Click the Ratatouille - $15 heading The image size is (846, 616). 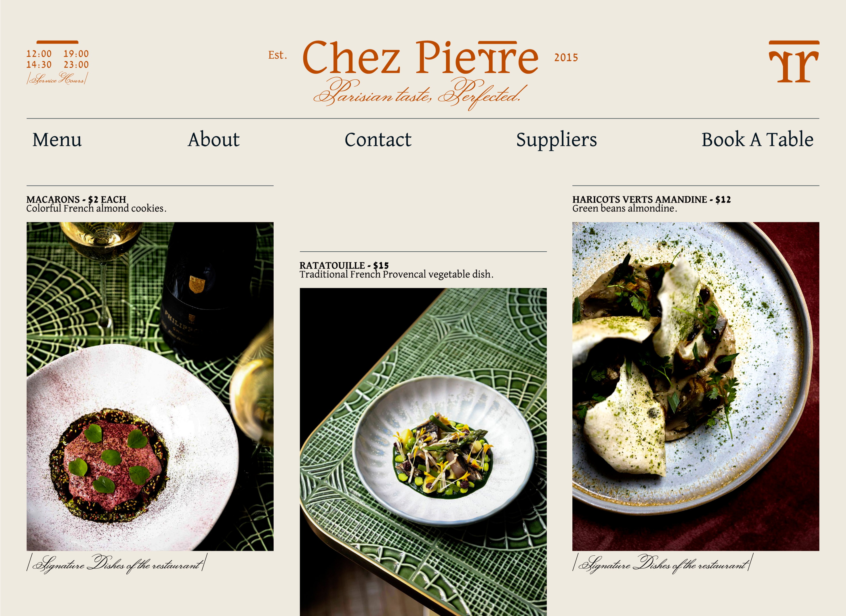coord(344,265)
